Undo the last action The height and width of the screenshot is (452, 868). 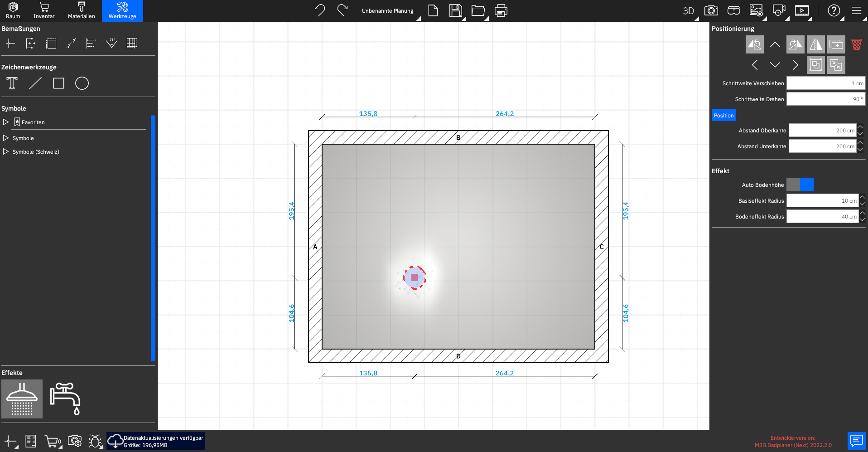pyautogui.click(x=320, y=10)
